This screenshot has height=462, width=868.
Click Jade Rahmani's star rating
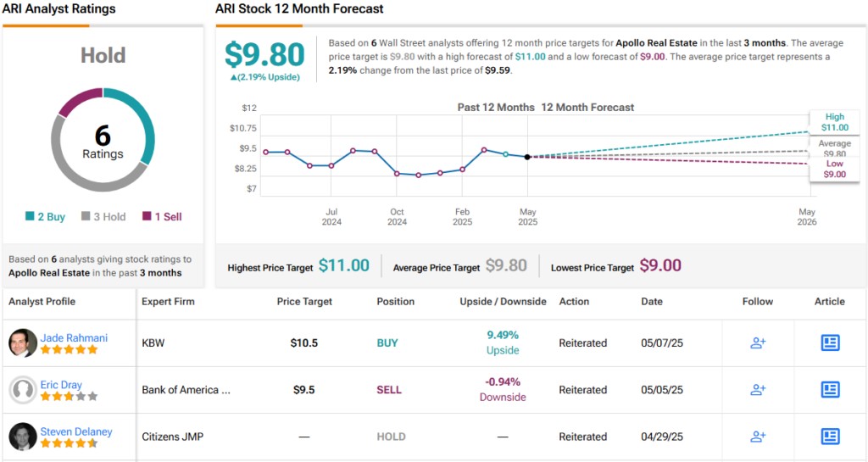[69, 349]
